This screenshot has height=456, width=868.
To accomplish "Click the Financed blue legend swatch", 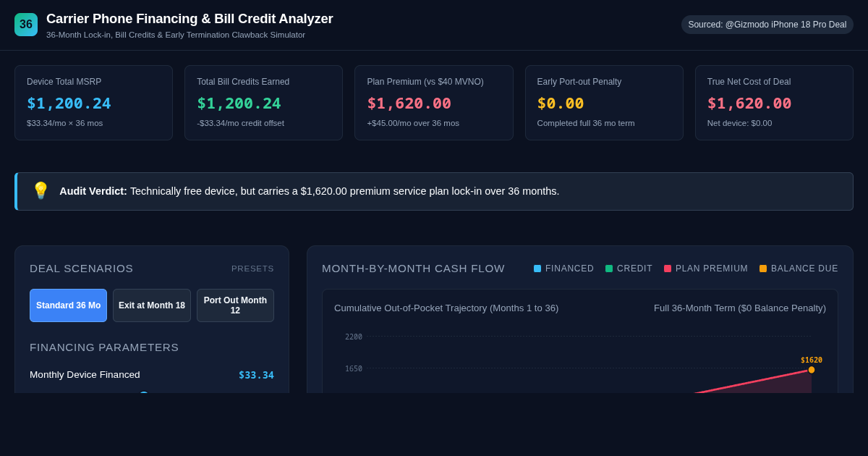I will point(537,269).
